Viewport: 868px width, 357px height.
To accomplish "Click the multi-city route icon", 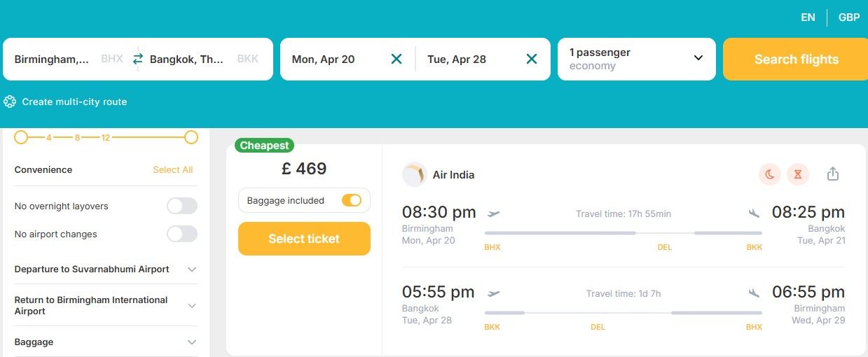I will (10, 101).
